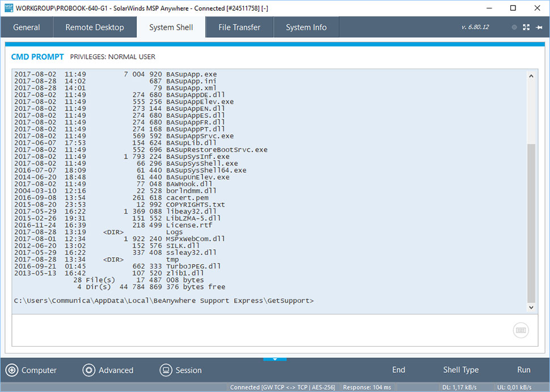Select the System Shell tab

171,27
